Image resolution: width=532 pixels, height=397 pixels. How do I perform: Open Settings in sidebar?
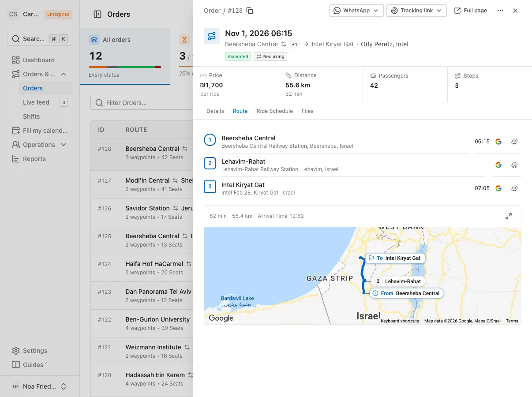click(x=40, y=351)
